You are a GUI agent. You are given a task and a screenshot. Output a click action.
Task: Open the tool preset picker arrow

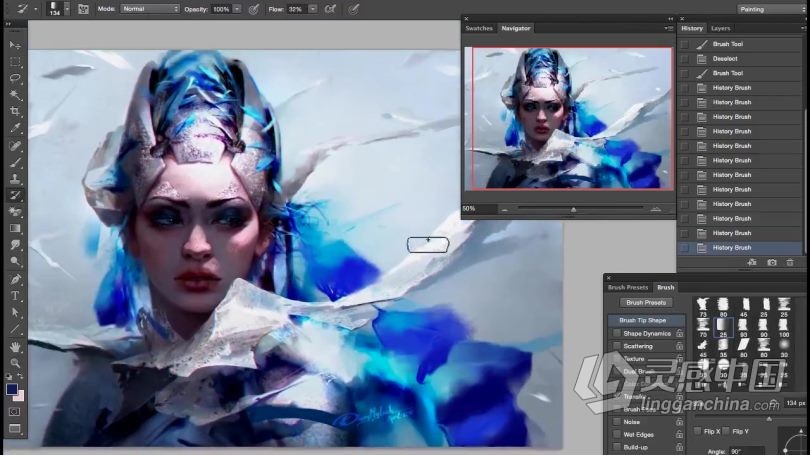tap(36, 9)
